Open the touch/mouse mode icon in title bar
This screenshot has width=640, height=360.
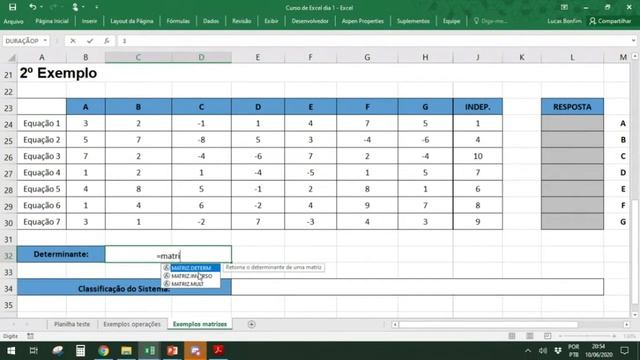tap(75, 7)
